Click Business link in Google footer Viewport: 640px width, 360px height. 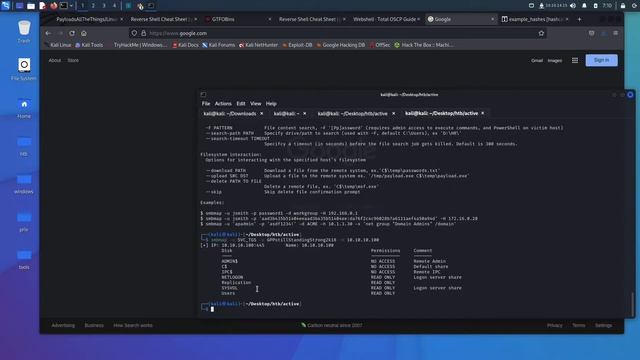(x=94, y=325)
